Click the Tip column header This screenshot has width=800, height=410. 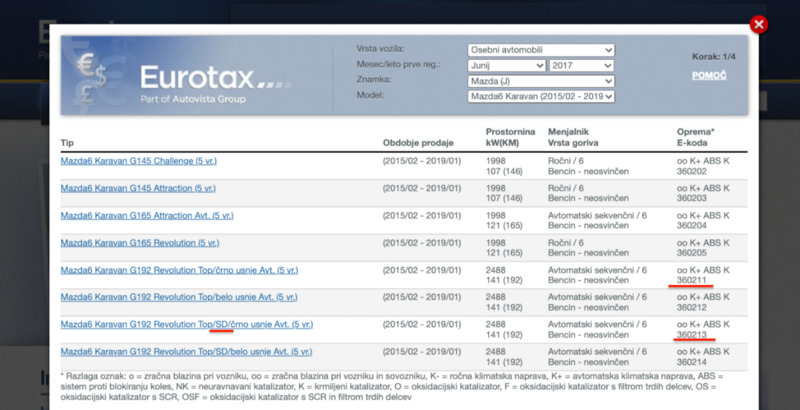point(67,142)
